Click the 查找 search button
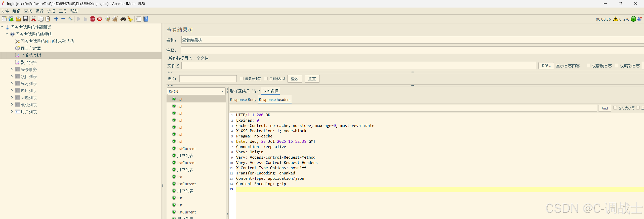The width and height of the screenshot is (644, 219). point(295,79)
